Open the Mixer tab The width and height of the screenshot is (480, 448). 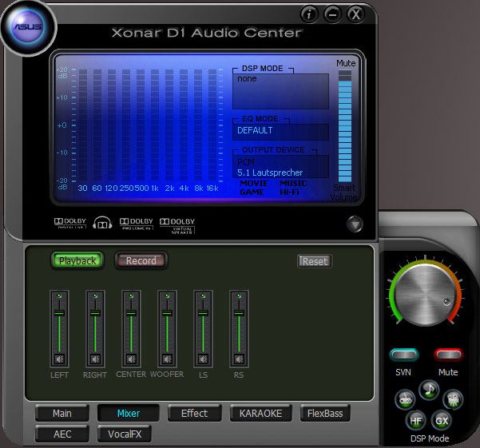129,414
